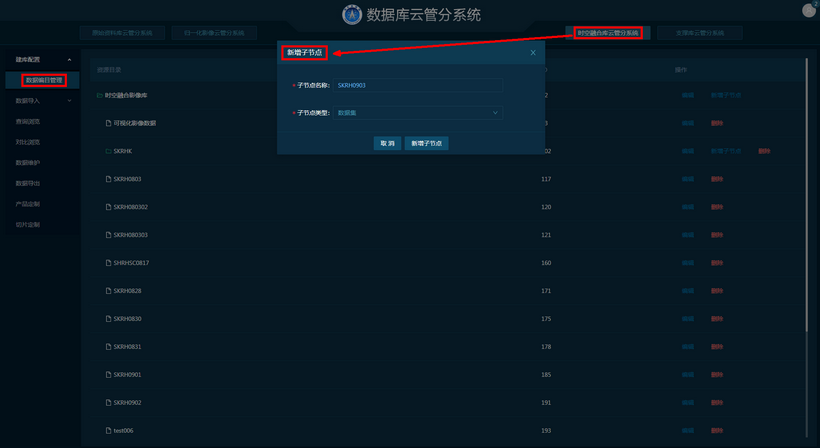Open the 子节点类型 dropdown
820x448 pixels.
tap(419, 113)
